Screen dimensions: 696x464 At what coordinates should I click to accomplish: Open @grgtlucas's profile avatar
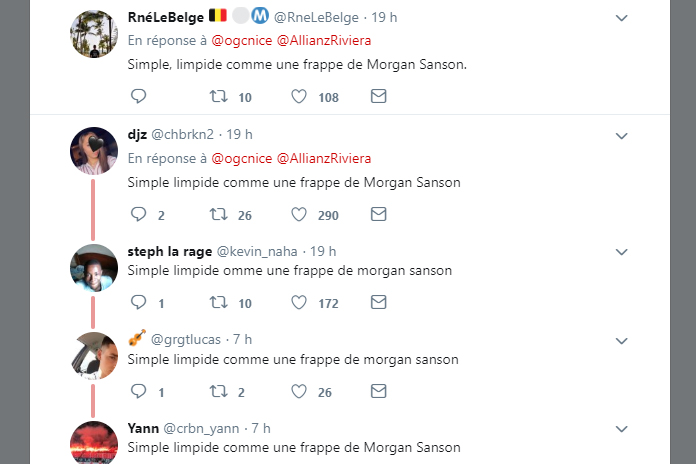pos(94,356)
